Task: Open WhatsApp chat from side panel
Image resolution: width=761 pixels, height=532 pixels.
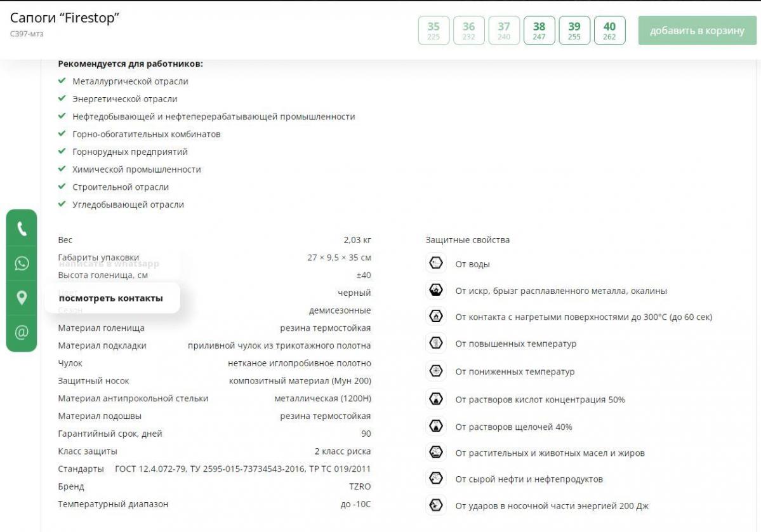Action: point(22,263)
